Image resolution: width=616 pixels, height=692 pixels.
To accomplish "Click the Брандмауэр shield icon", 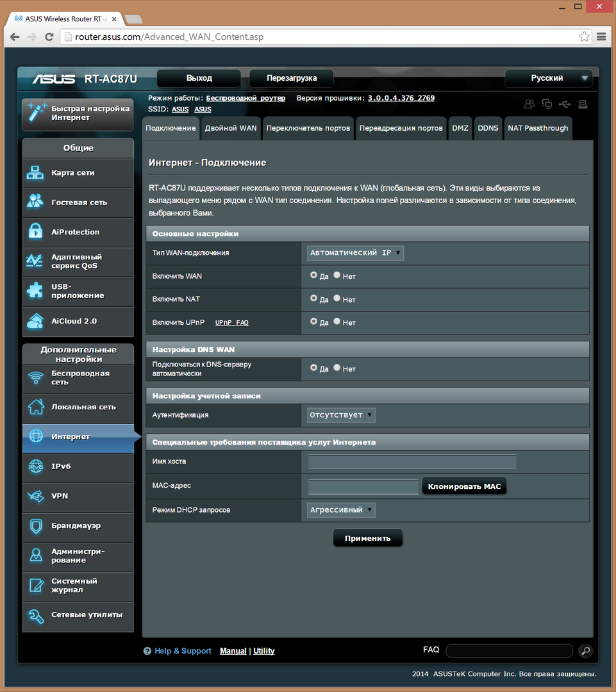I will coord(35,526).
